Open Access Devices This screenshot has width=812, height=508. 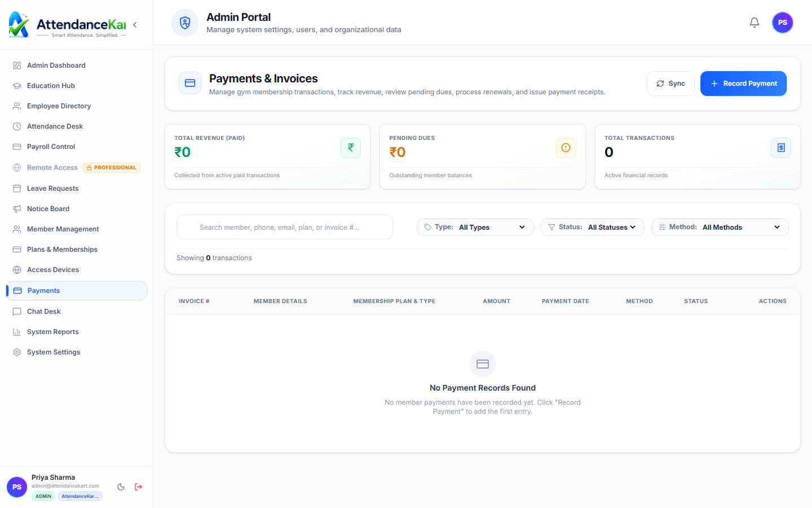[77, 270]
